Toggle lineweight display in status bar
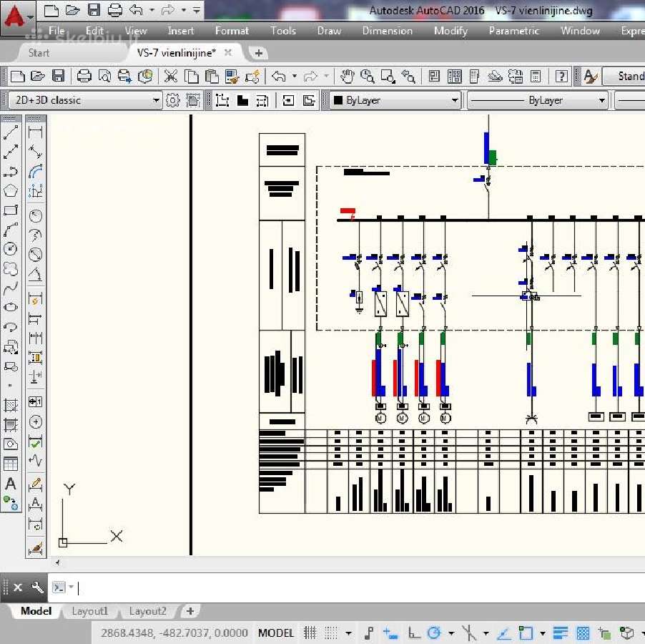Image resolution: width=645 pixels, height=644 pixels. click(560, 633)
